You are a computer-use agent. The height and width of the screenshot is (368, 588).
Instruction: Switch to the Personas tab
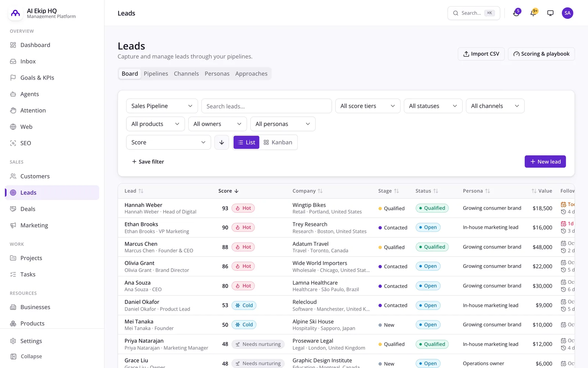(217, 74)
